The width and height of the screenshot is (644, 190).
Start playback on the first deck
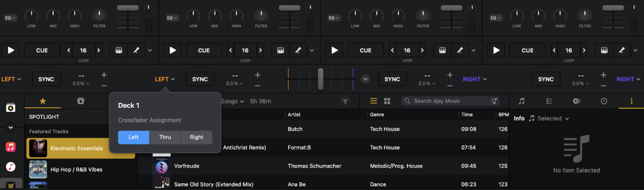point(11,50)
